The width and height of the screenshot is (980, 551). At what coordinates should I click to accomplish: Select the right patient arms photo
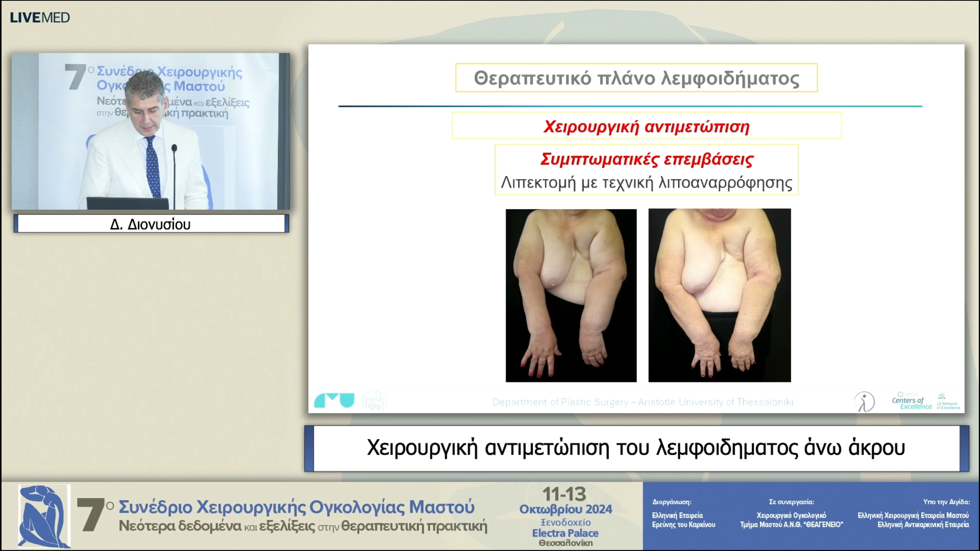719,295
